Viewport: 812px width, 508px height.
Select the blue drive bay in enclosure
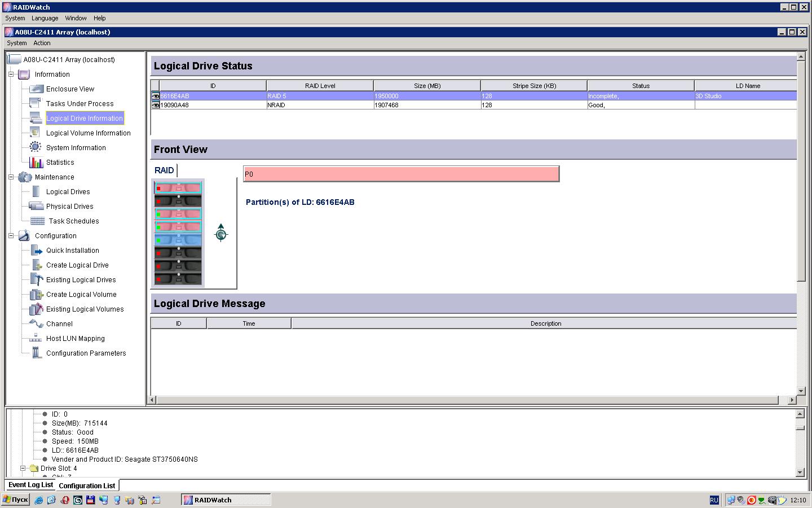click(178, 240)
